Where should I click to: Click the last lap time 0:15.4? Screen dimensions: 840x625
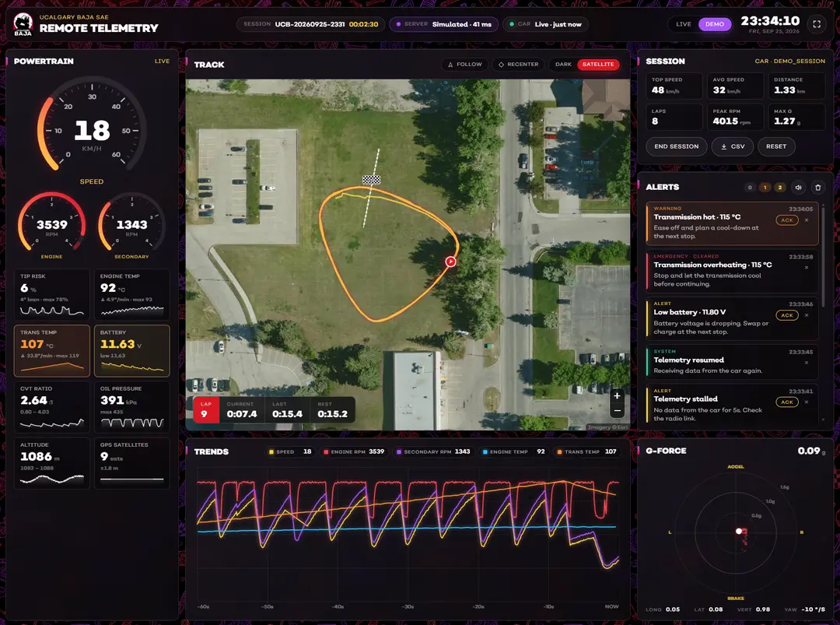point(287,414)
